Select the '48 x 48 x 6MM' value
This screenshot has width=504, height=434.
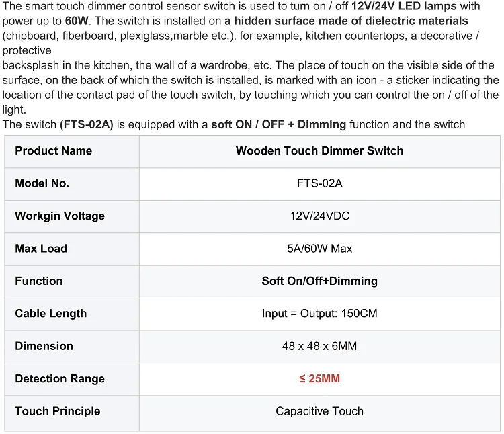[319, 346]
